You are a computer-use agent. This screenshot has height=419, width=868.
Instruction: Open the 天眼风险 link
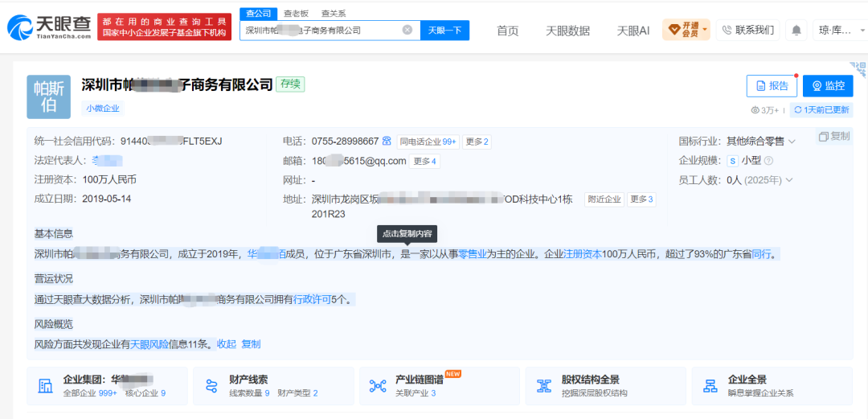coord(149,344)
